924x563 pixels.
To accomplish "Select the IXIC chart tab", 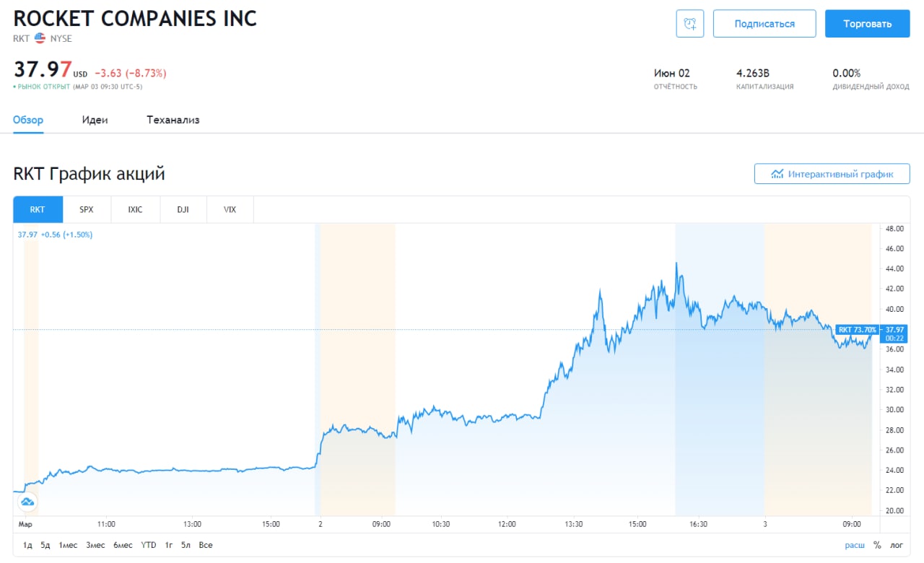I will point(135,209).
